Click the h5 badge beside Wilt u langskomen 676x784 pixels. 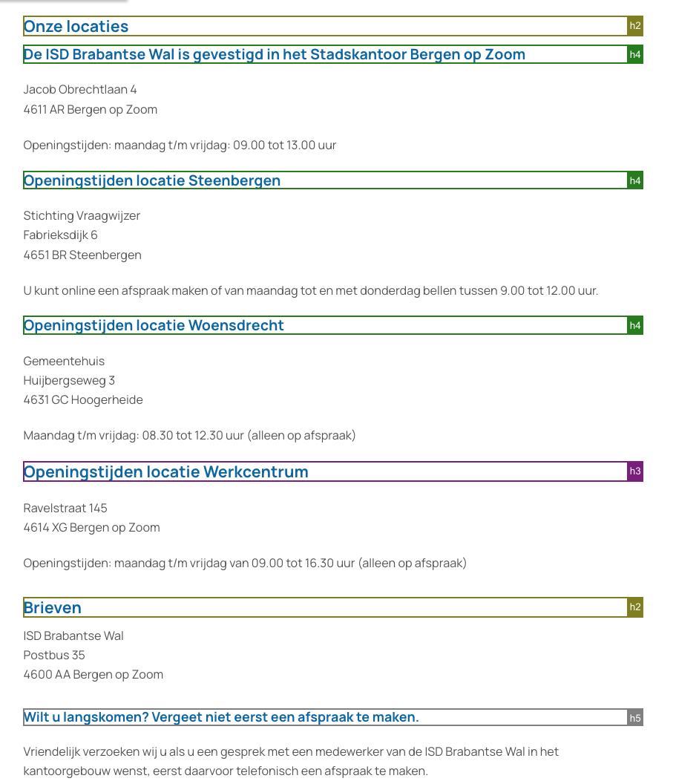[634, 717]
